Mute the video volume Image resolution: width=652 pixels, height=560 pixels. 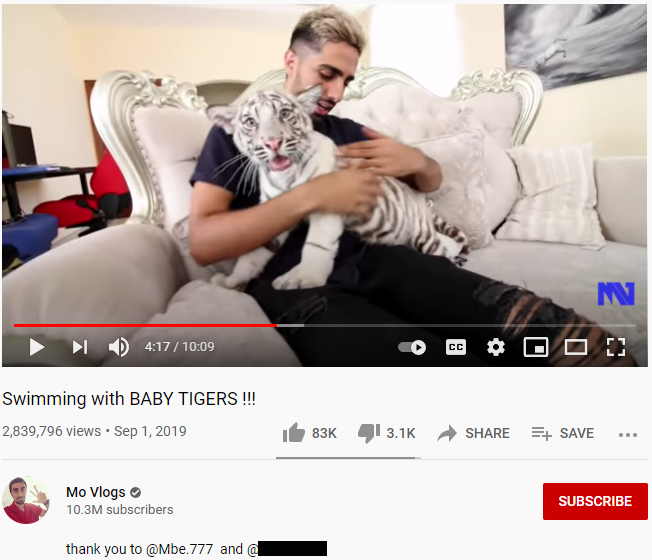119,347
